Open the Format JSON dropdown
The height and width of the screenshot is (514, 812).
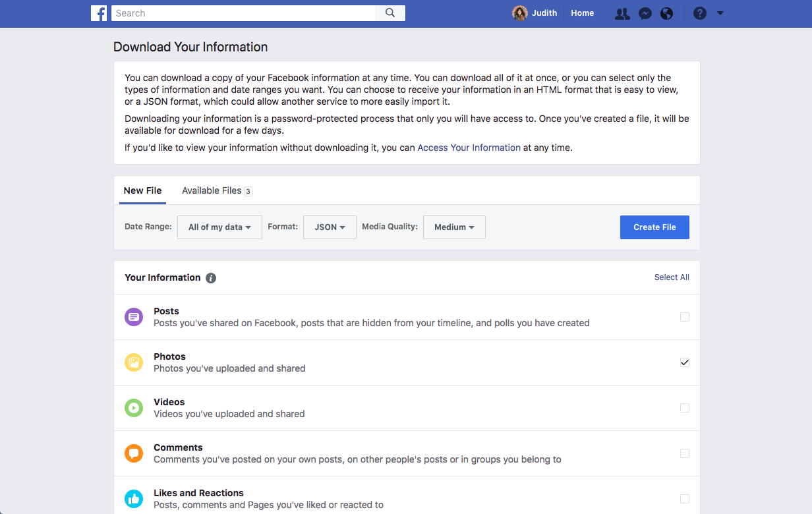click(x=330, y=227)
